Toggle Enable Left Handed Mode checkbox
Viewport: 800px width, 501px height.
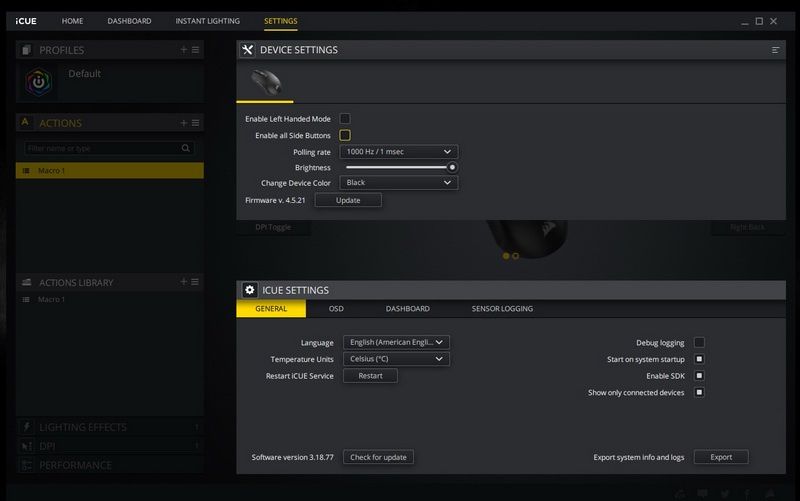pos(345,118)
